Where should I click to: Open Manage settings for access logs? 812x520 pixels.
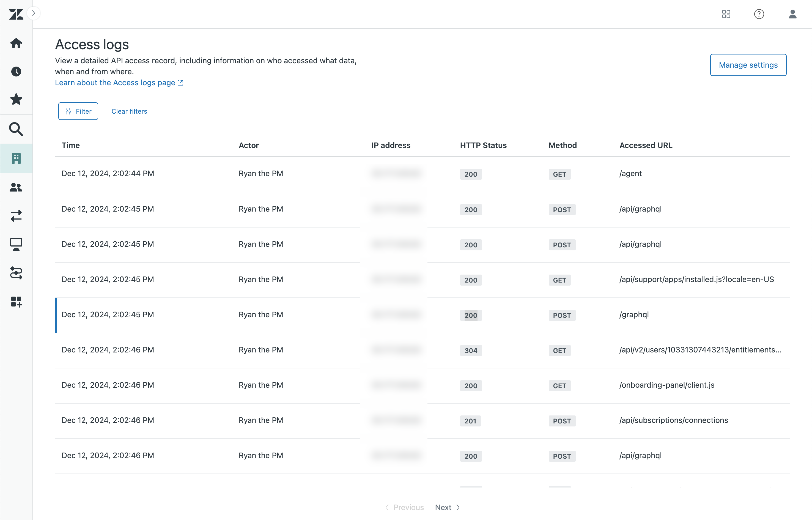[x=748, y=65]
